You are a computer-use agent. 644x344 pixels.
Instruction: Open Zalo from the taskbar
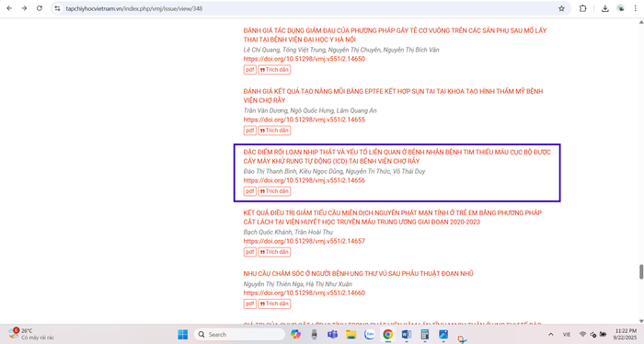[369, 335]
